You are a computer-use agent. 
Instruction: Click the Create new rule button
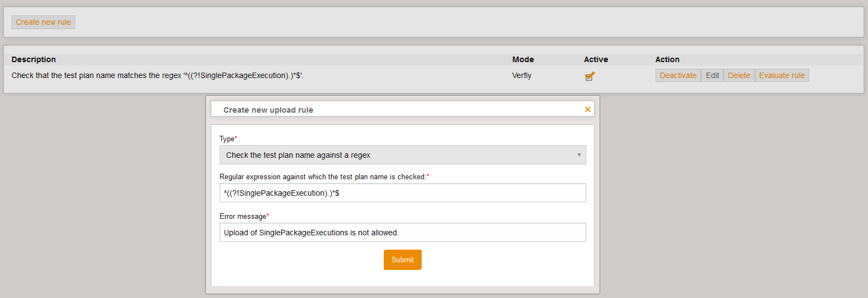pyautogui.click(x=43, y=22)
